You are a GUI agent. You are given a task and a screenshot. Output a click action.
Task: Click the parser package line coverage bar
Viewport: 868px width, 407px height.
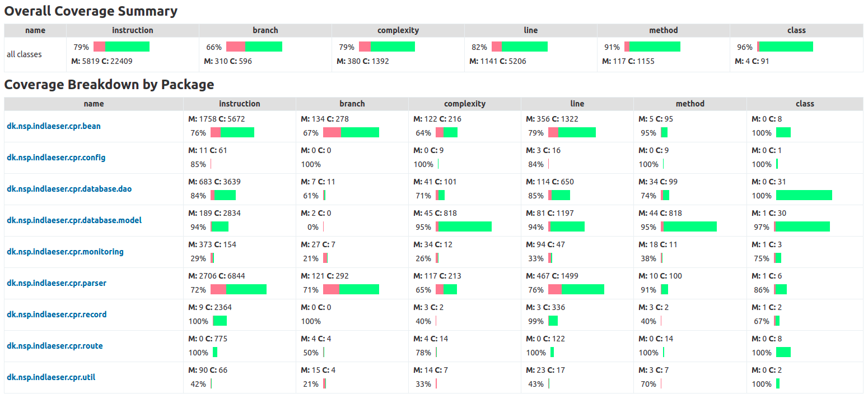(576, 289)
